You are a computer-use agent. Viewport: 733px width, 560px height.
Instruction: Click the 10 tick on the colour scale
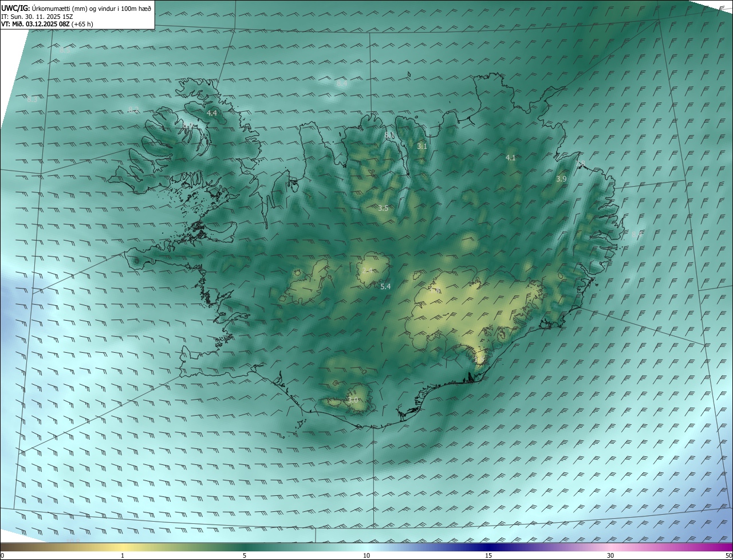click(x=366, y=555)
